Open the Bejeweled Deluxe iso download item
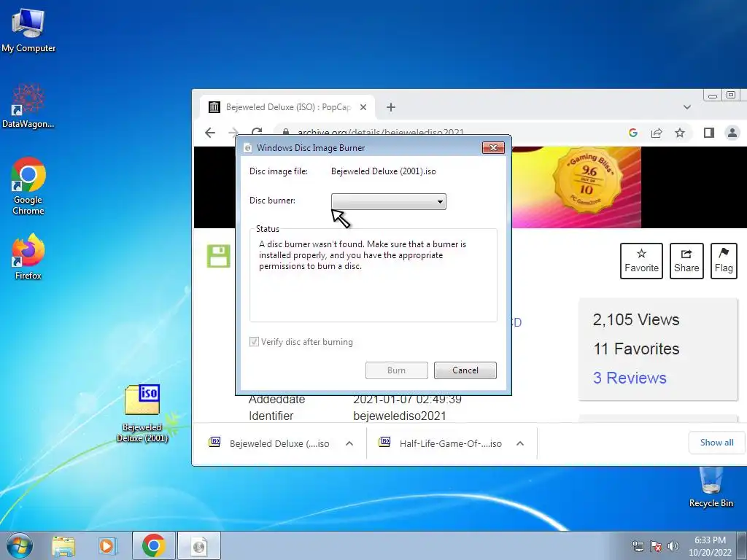 (269, 443)
